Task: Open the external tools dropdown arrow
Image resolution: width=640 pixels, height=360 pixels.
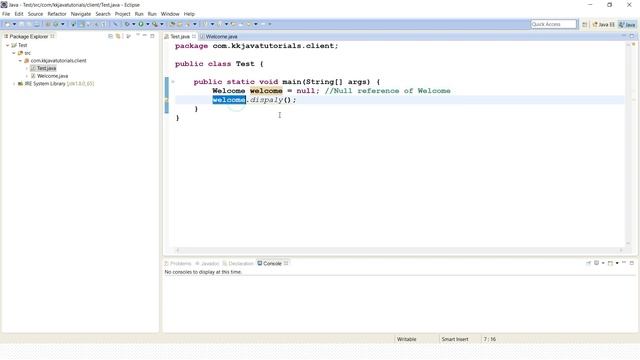Action: click(x=162, y=24)
